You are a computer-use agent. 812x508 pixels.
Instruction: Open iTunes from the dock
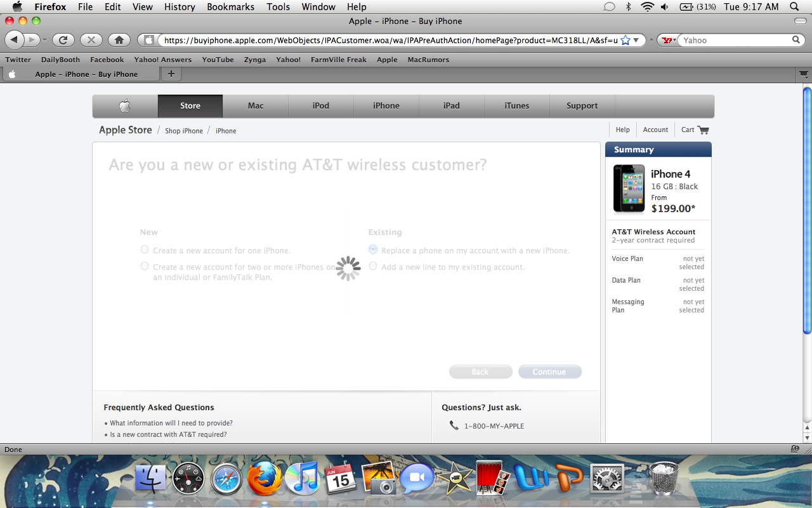(301, 478)
